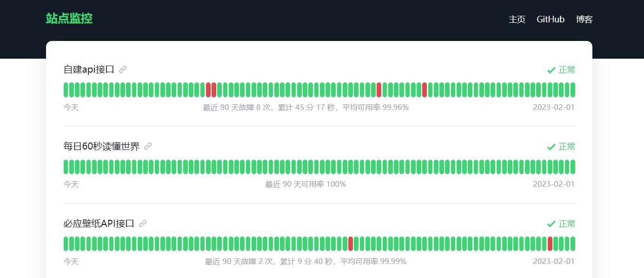The image size is (644, 278).
Task: Open GitHub link in header
Action: 551,19
